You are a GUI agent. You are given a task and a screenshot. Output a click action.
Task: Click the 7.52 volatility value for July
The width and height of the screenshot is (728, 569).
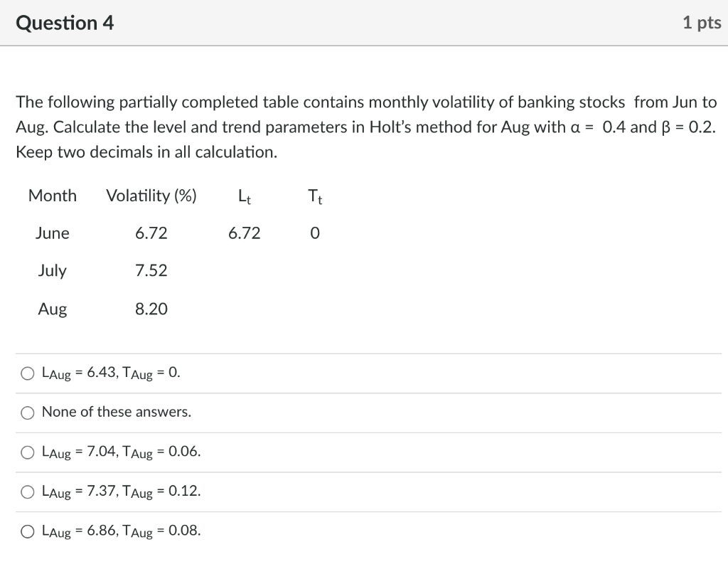pyautogui.click(x=151, y=271)
